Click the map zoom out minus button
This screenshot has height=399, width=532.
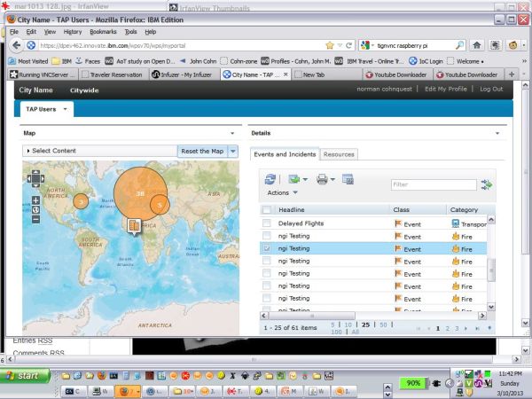pyautogui.click(x=36, y=219)
